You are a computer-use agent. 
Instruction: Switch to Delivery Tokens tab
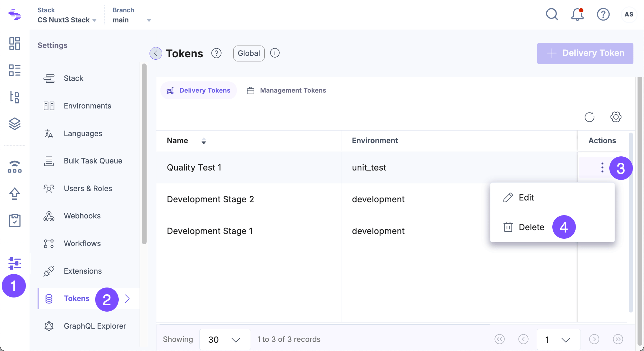[x=199, y=90]
